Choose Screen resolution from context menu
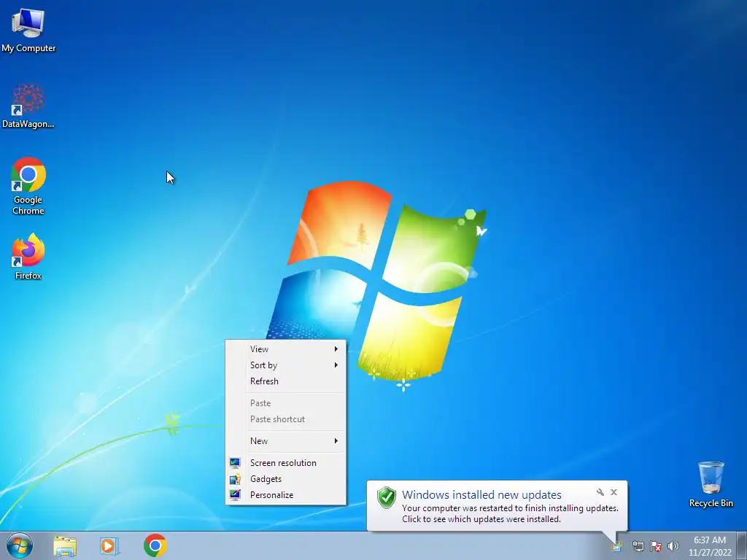 tap(285, 463)
